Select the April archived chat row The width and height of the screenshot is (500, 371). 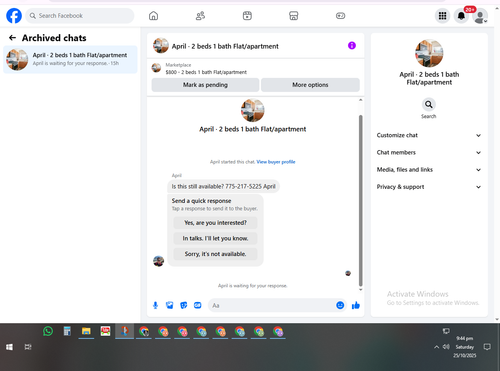point(70,59)
